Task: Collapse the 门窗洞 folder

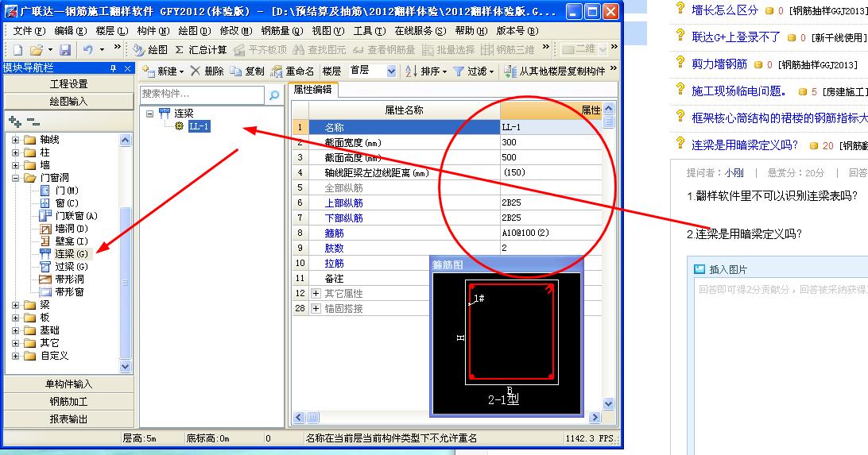Action: 16,178
